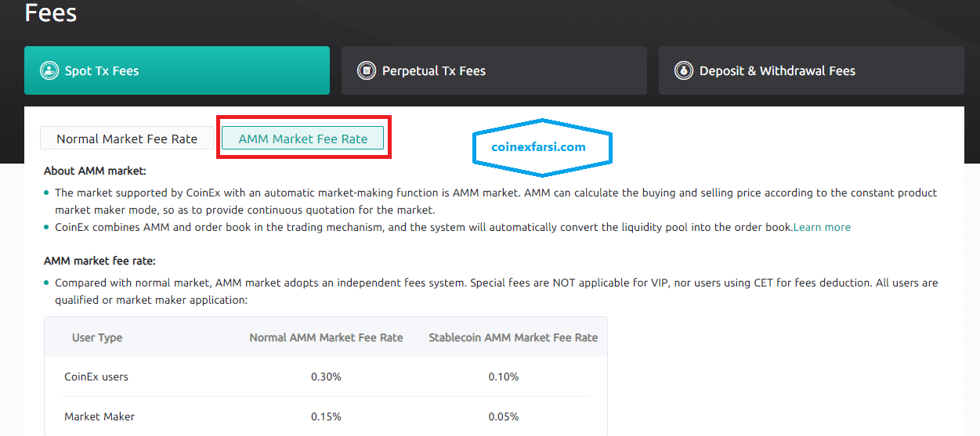Click the Deposit & Withdrawal money bag icon
Viewport: 980px width, 436px height.
click(x=683, y=70)
